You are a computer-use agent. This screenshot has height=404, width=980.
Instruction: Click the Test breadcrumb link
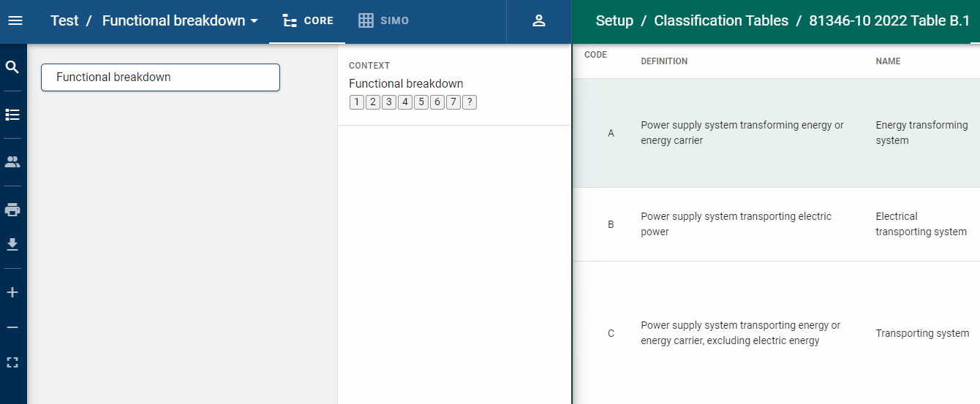64,20
